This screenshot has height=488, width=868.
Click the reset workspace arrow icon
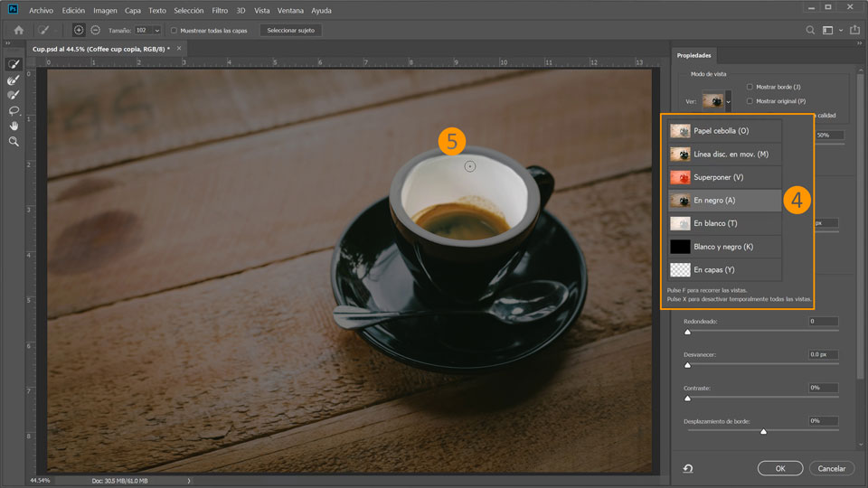click(688, 468)
